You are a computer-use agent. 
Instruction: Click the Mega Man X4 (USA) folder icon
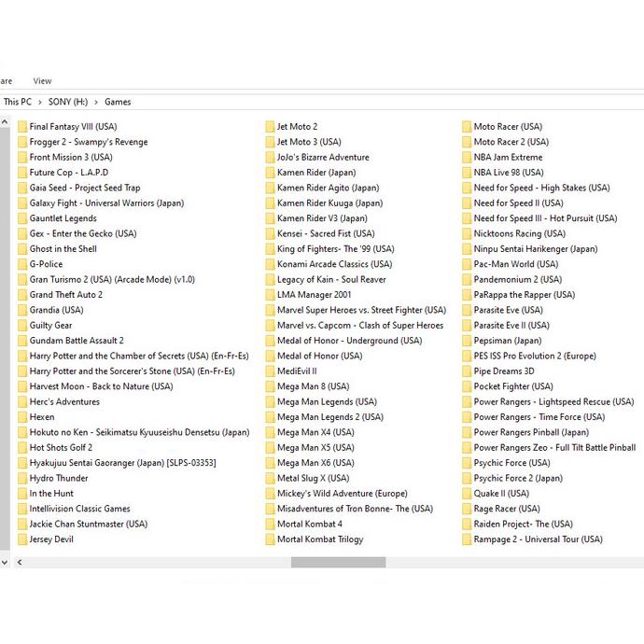click(270, 432)
